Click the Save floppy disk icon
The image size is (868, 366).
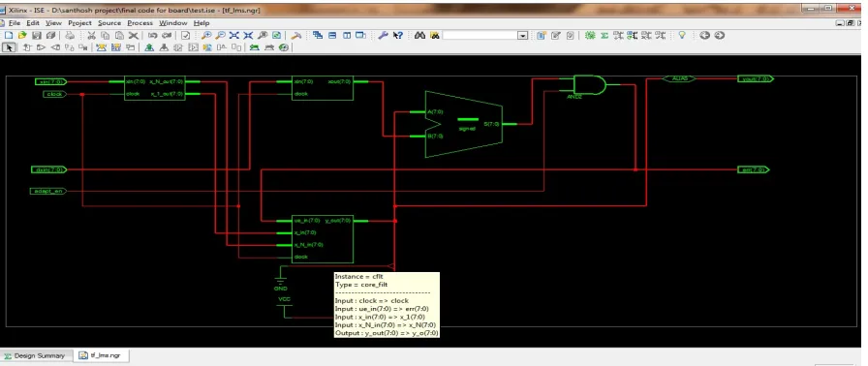[37, 36]
